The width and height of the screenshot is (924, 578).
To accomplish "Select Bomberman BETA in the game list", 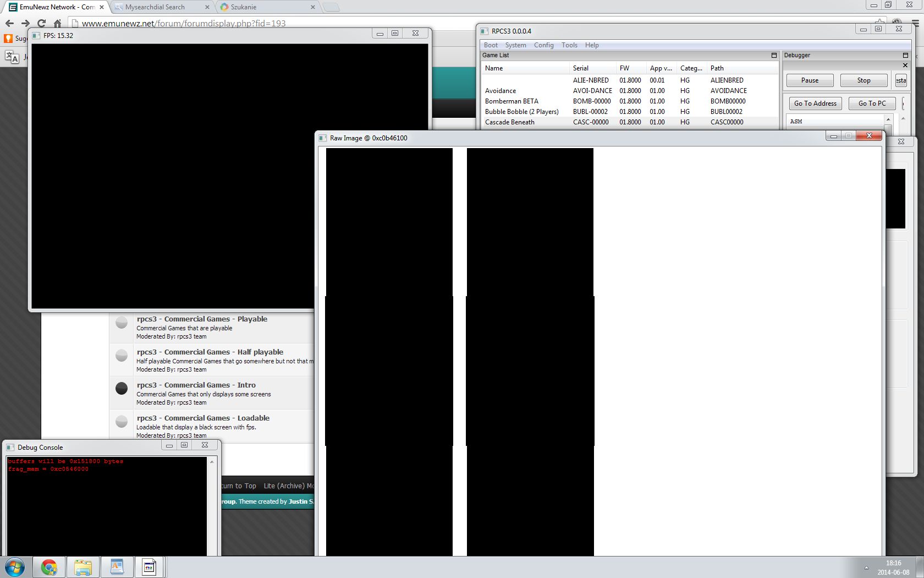I will (x=512, y=101).
